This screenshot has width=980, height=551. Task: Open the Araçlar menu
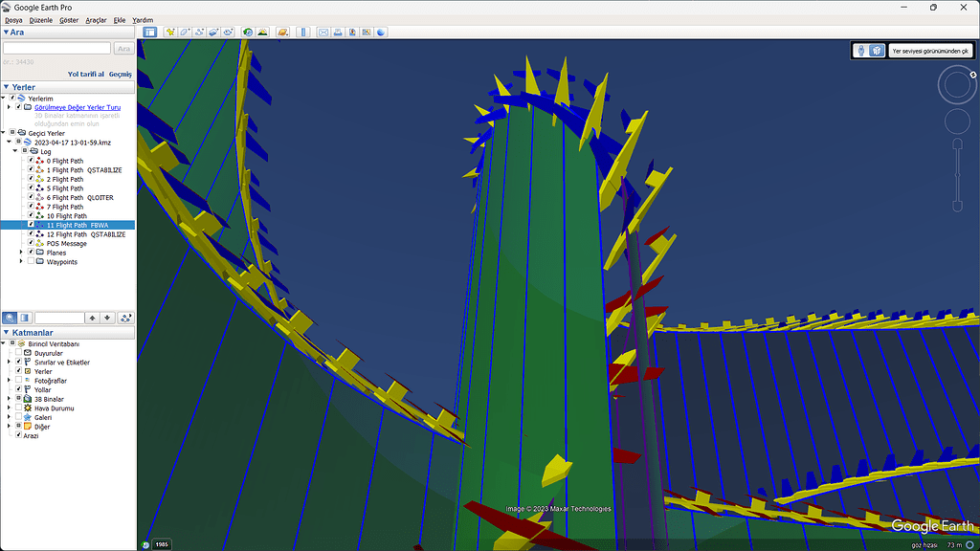pos(96,20)
